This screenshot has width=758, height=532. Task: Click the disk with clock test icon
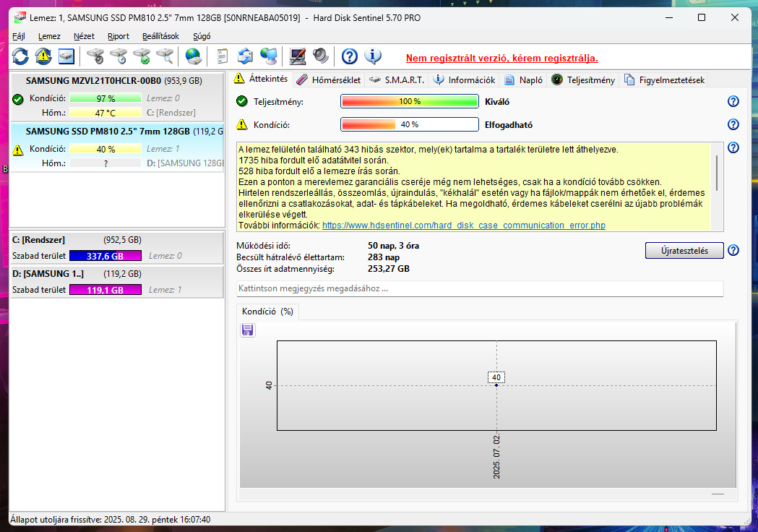[x=119, y=56]
